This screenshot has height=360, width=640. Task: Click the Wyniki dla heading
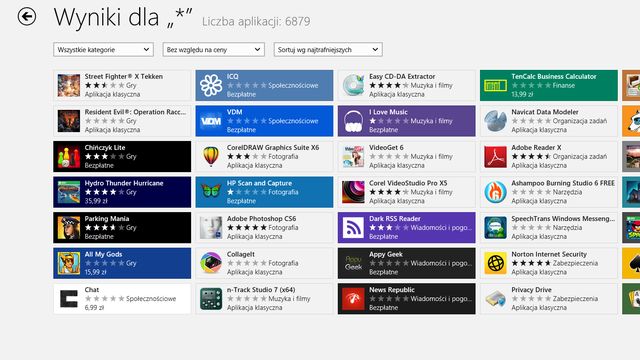(122, 18)
